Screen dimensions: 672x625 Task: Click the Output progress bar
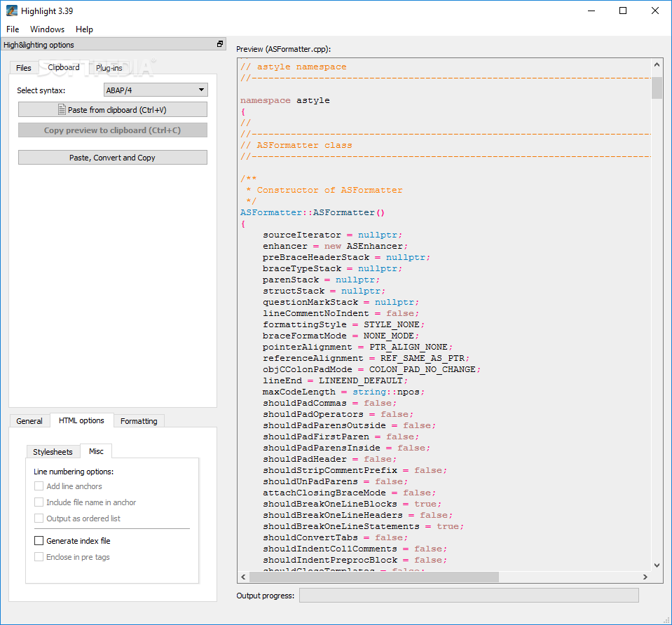[469, 595]
